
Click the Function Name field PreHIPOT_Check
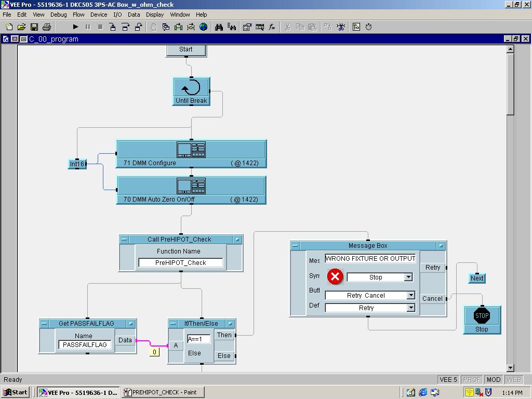point(181,263)
